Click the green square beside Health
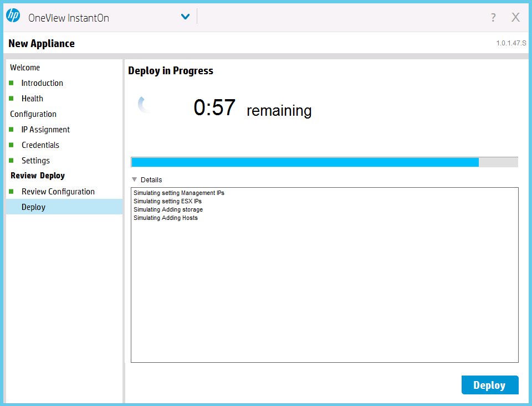 click(x=11, y=99)
